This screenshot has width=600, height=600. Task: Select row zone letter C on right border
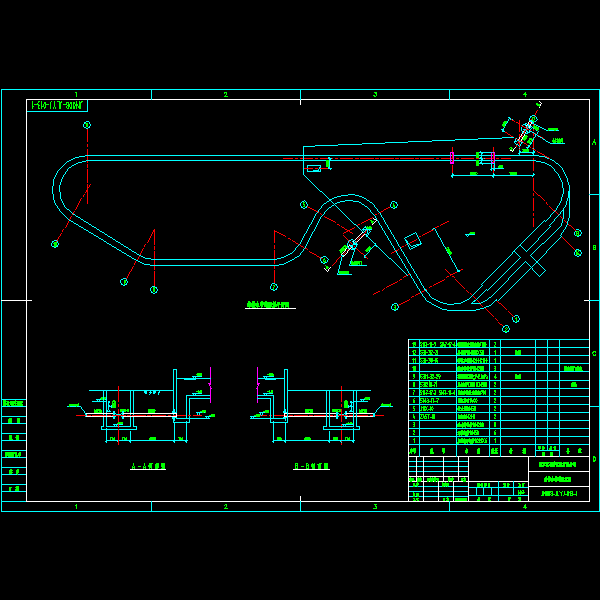594,354
